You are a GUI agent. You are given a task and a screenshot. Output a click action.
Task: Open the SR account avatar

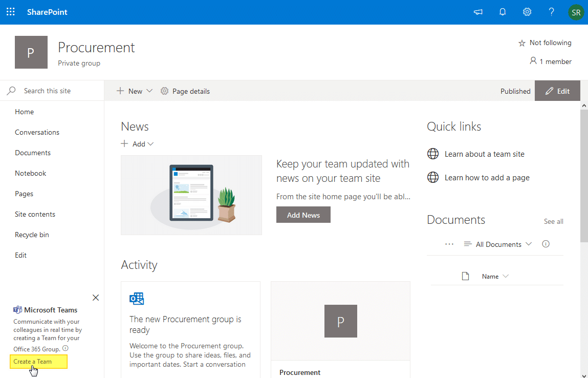point(576,12)
